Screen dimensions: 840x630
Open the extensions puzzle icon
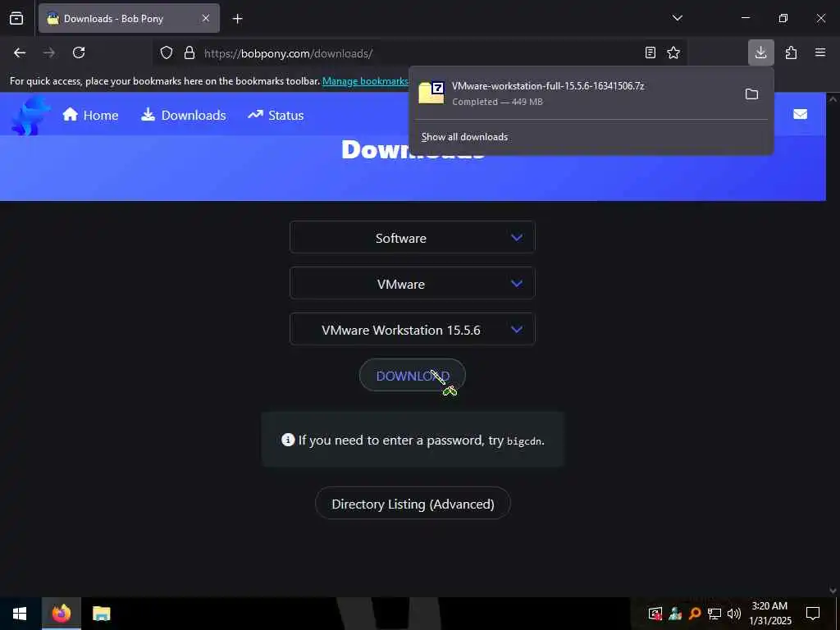tap(791, 52)
